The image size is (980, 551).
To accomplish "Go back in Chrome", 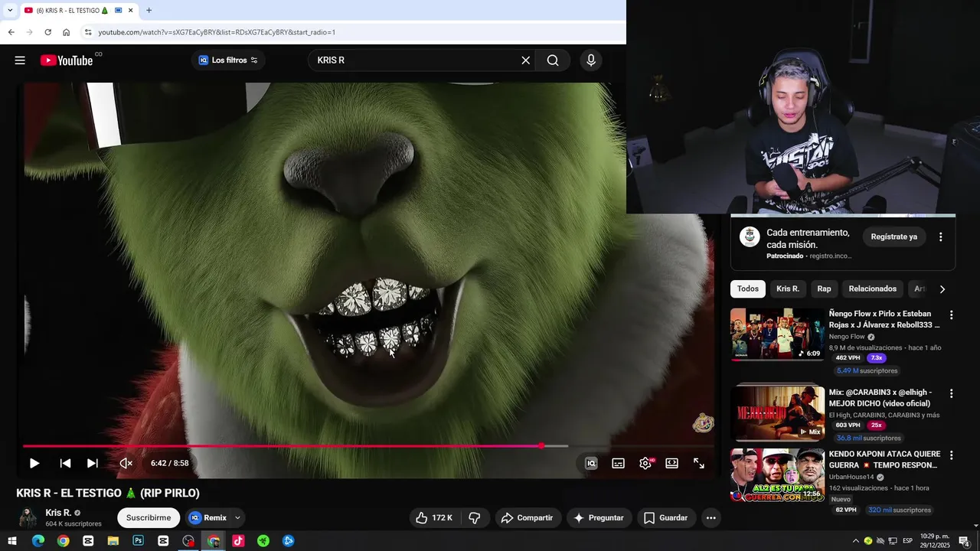I will (11, 32).
